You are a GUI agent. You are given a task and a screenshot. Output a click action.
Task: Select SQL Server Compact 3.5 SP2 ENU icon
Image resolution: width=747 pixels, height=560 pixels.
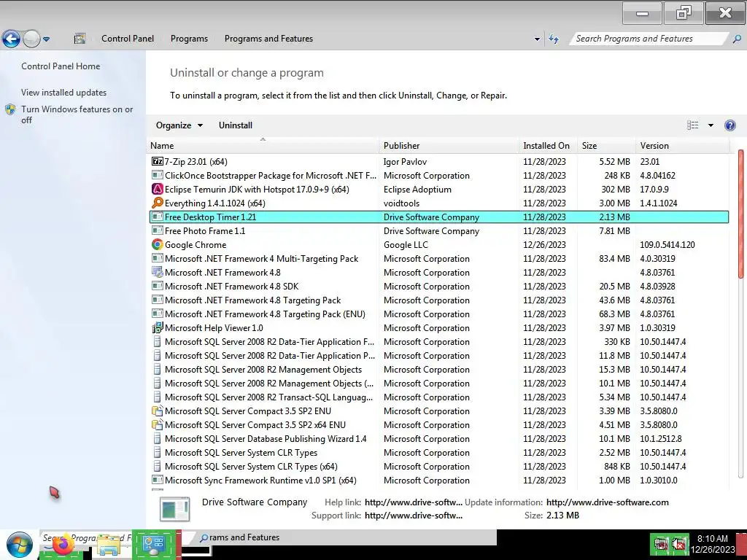tap(158, 411)
